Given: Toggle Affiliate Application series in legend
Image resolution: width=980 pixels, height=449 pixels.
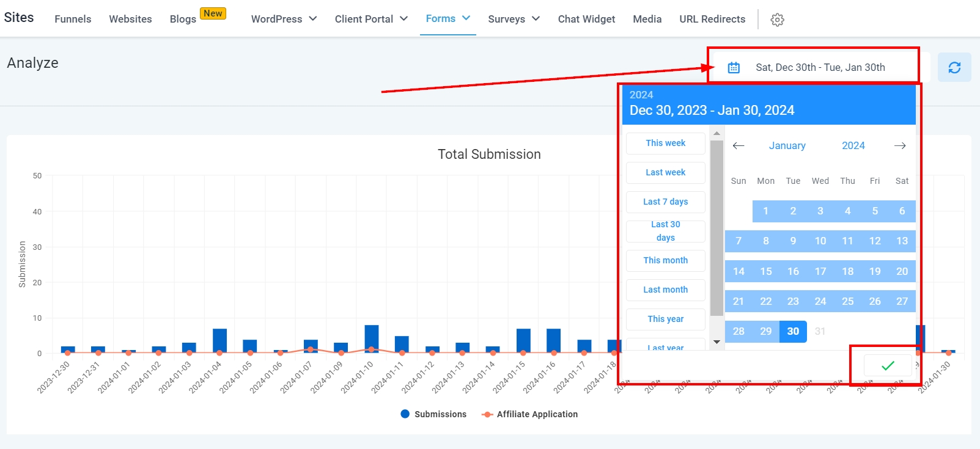Looking at the screenshot, I should (529, 414).
